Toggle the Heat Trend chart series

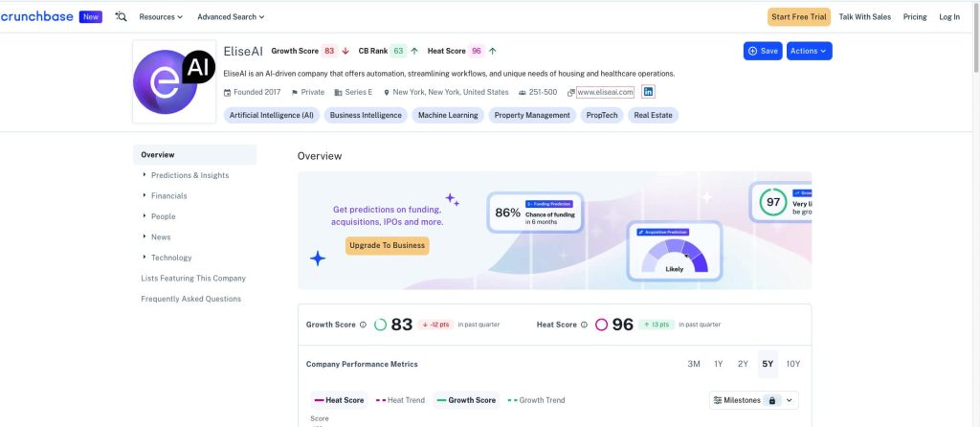(x=400, y=400)
